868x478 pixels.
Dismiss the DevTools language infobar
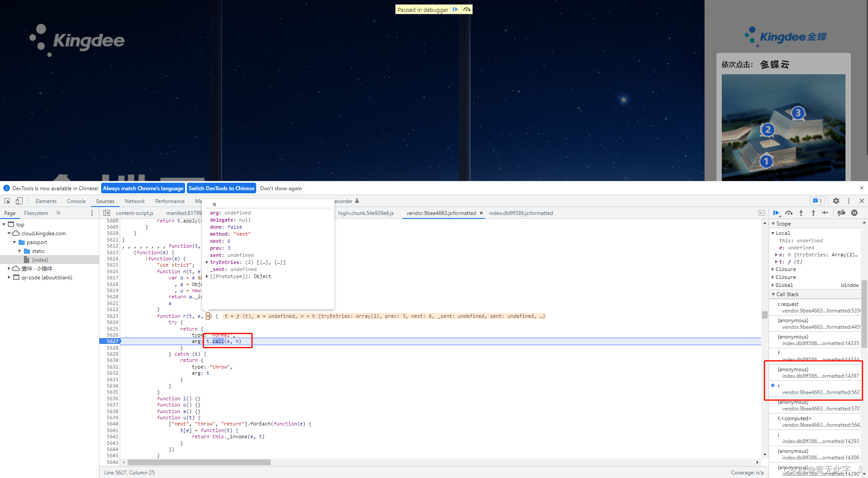pos(861,188)
